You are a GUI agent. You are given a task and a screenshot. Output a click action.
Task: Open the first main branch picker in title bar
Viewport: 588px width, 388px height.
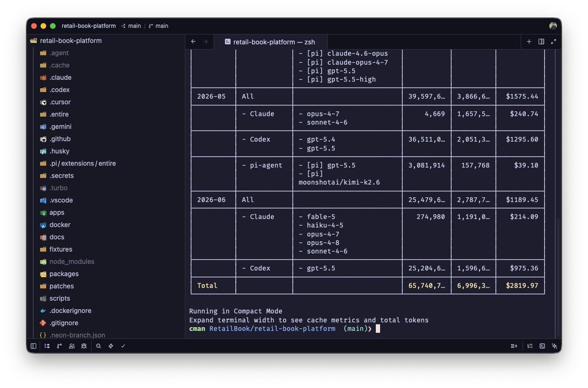click(x=131, y=26)
